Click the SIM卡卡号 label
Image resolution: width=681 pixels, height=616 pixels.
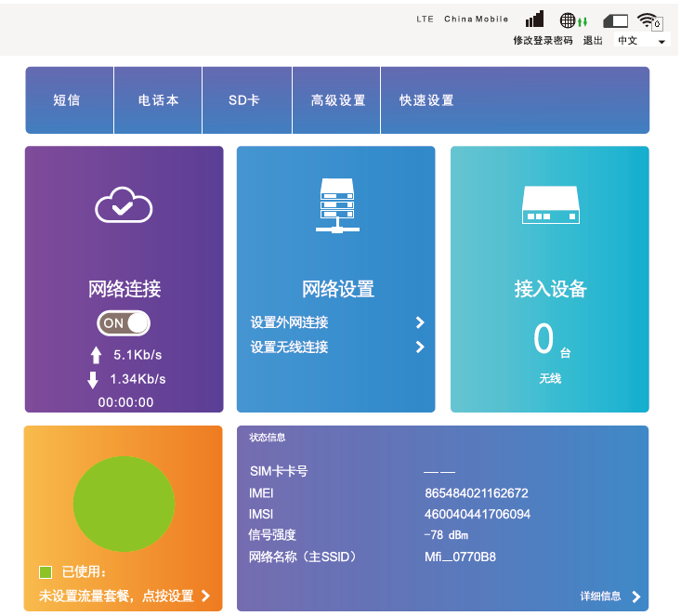[279, 471]
